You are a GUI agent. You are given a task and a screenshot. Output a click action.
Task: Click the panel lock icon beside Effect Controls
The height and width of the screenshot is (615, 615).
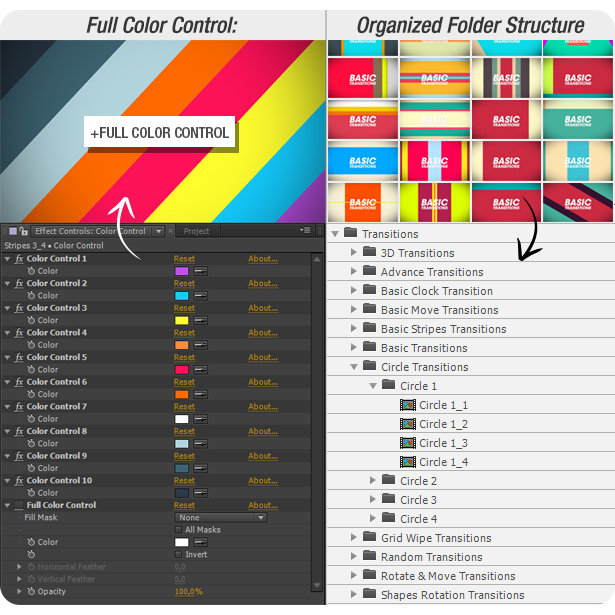(24, 231)
